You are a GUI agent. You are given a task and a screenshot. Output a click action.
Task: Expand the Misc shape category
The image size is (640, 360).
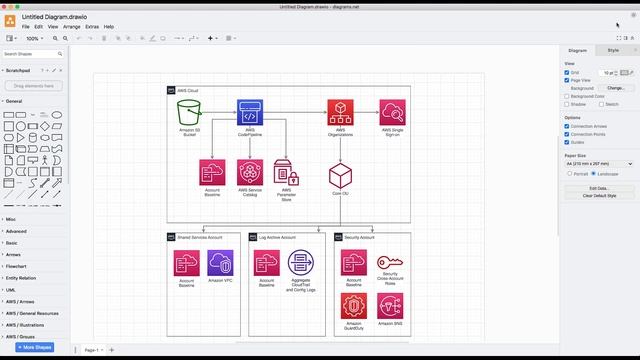[11, 220]
